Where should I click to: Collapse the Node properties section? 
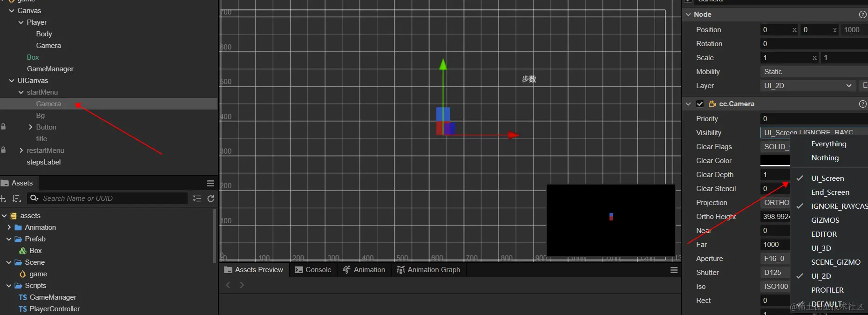[x=688, y=14]
